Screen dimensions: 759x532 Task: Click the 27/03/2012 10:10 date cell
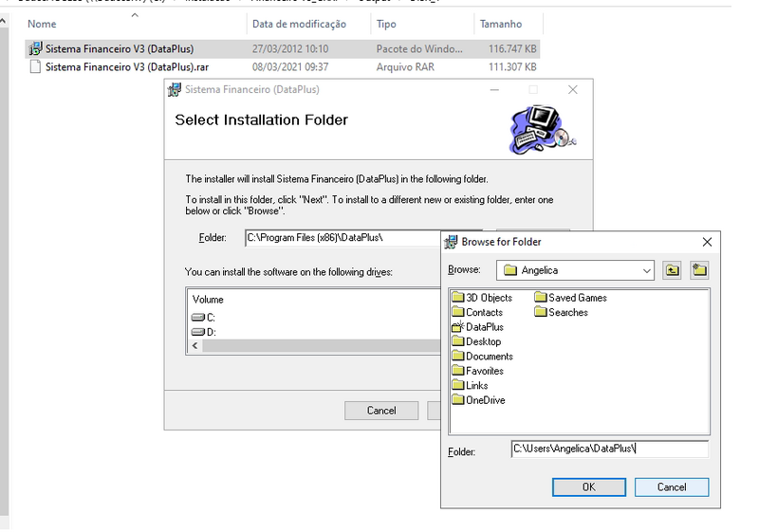coord(290,49)
